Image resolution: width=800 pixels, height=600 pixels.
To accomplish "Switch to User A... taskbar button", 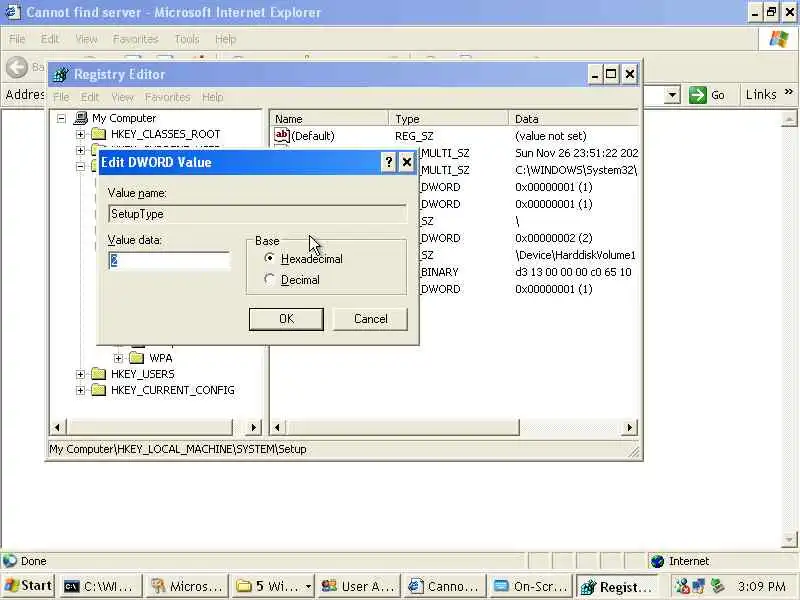I will 358,587.
